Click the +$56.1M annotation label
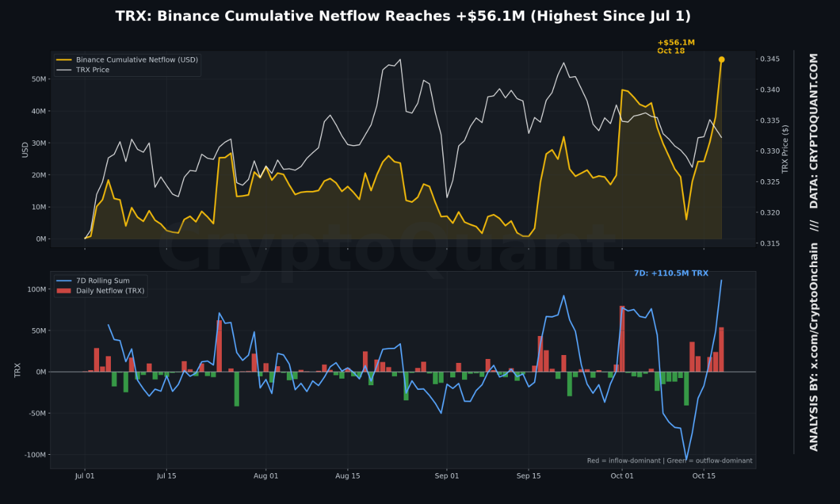This screenshot has height=504, width=840. coord(676,43)
